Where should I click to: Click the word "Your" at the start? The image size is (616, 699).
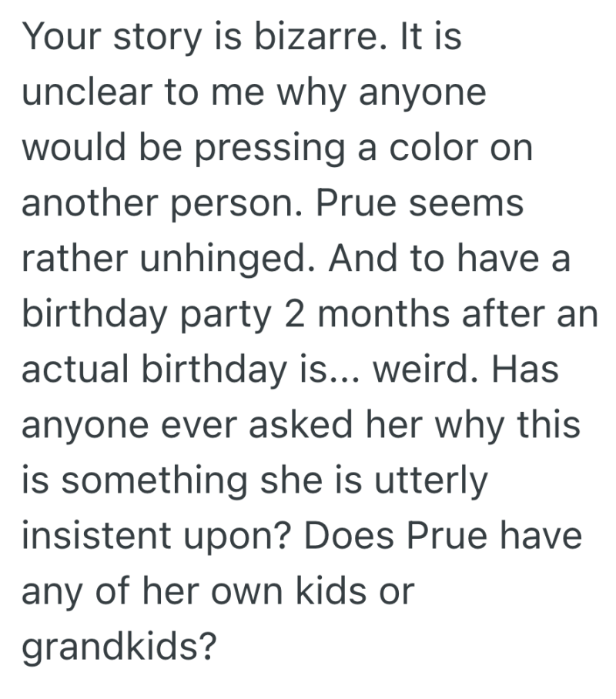pos(63,38)
